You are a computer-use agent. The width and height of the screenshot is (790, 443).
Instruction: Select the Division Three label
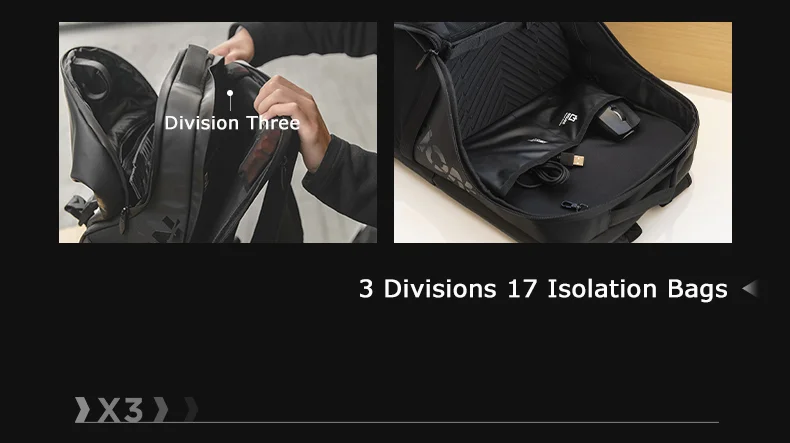click(232, 123)
